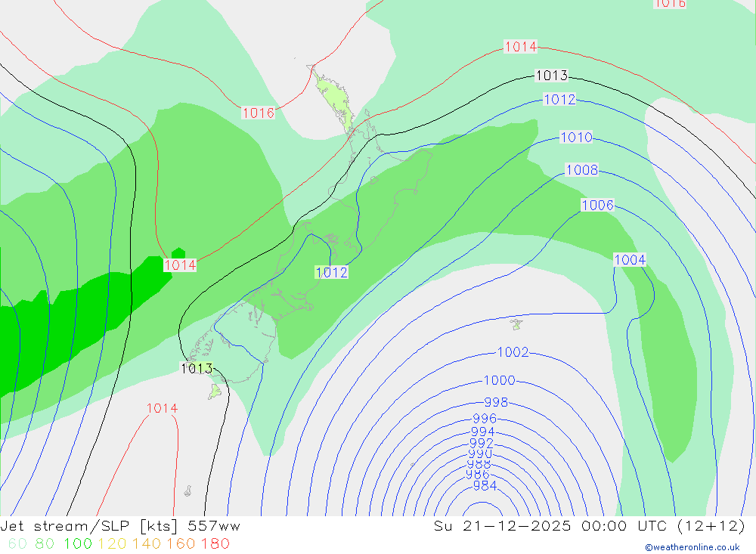The height and width of the screenshot is (554, 756).
Task: Click the 180 knots legend value
Action: (215, 544)
